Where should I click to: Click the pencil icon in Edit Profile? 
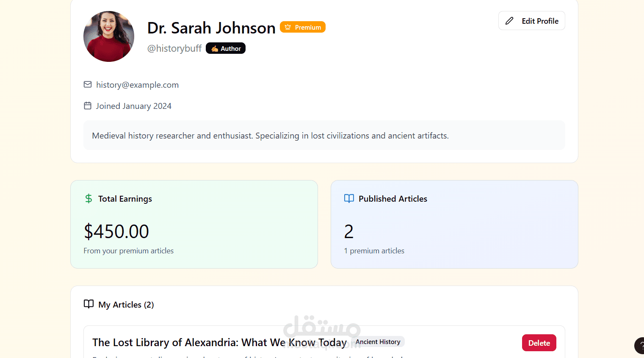click(509, 21)
